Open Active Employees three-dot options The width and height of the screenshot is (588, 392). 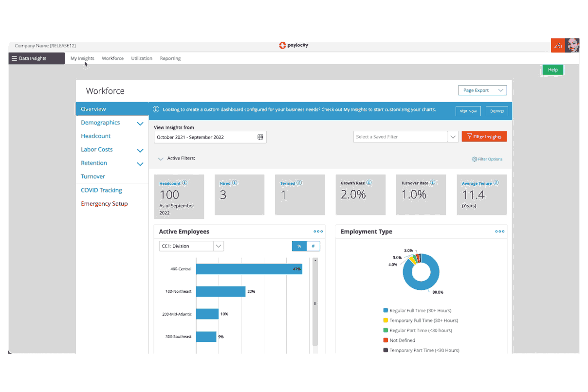point(318,232)
